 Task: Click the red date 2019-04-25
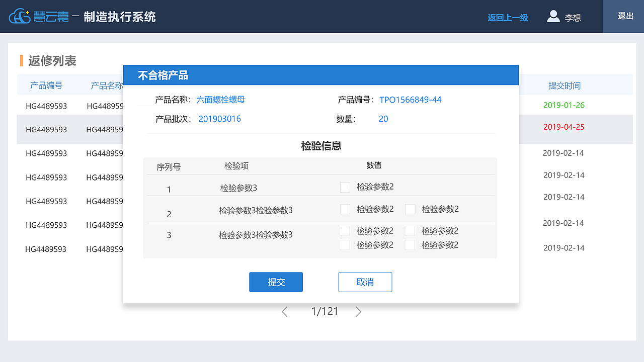[x=564, y=127]
